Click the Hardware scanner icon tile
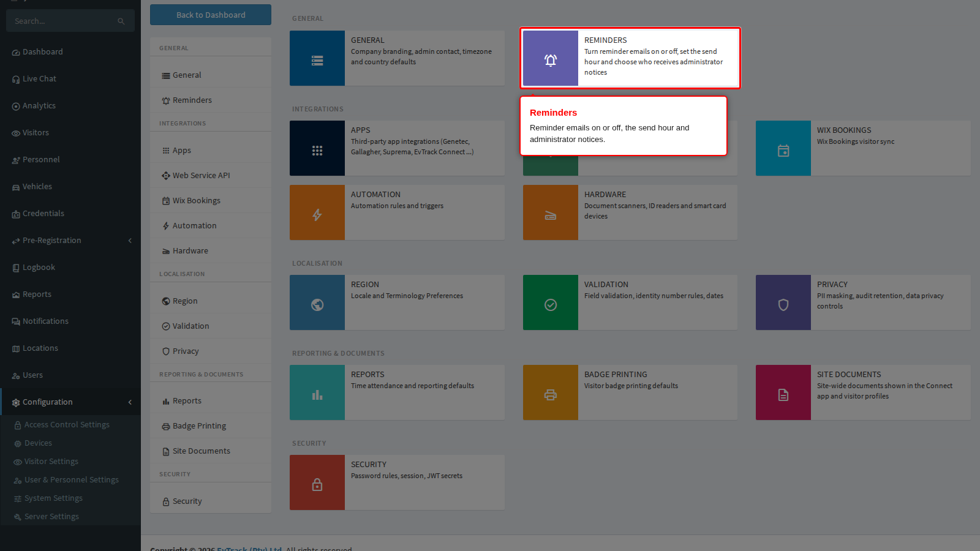This screenshot has width=980, height=551. click(551, 212)
